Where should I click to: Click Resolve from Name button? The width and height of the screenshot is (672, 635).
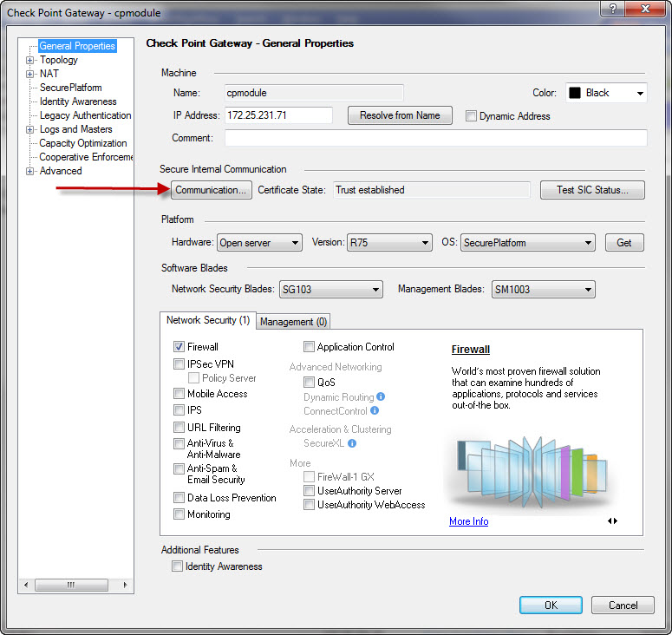click(x=400, y=115)
